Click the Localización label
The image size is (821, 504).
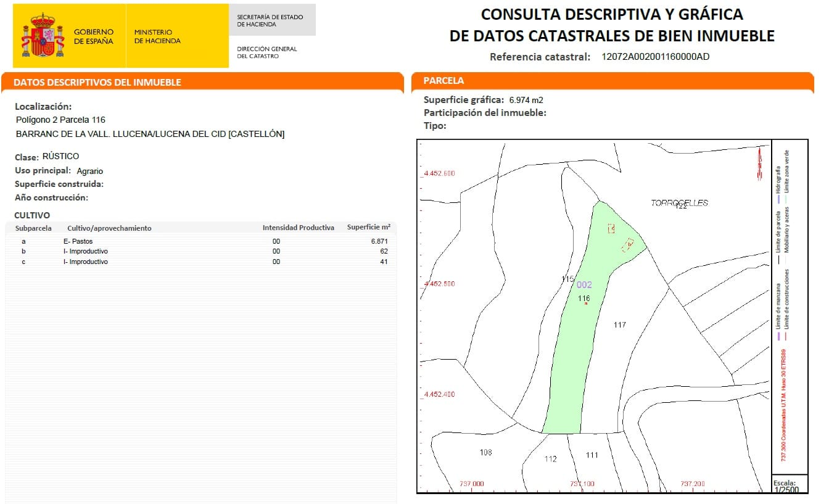pos(43,107)
